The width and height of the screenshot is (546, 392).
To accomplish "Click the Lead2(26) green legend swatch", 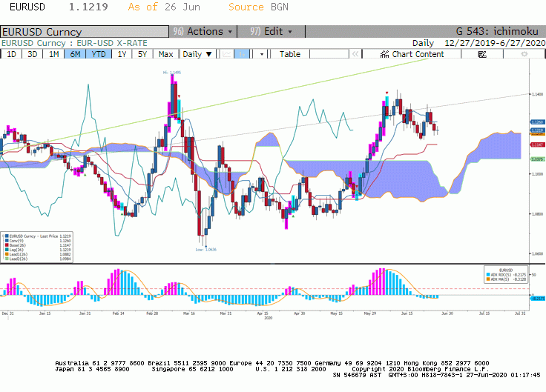I will (x=7, y=259).
